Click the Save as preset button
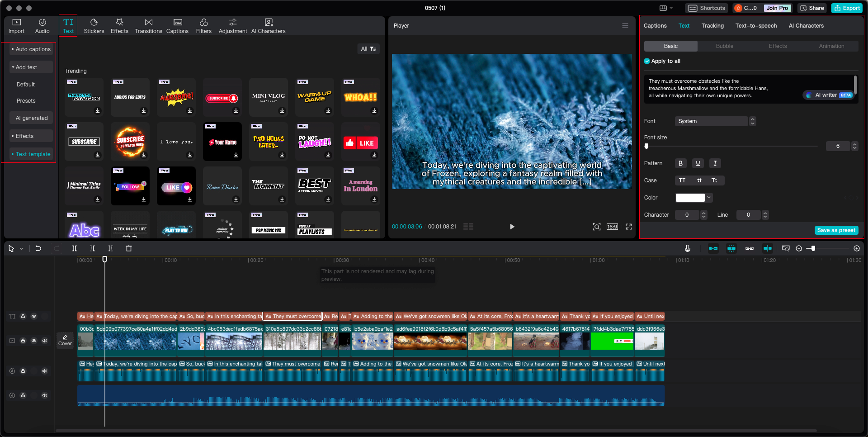The height and width of the screenshot is (437, 868). 836,230
